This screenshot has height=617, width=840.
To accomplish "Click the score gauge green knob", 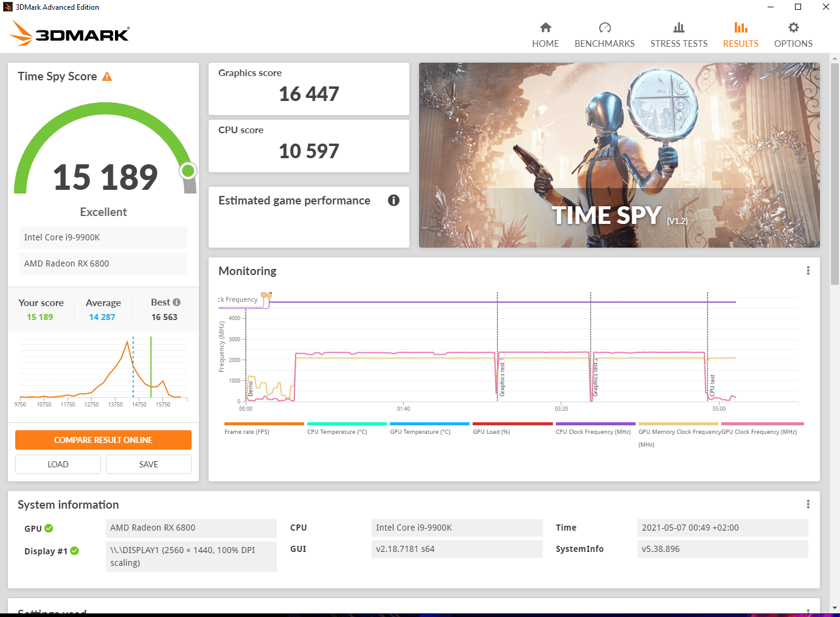I will click(x=188, y=171).
